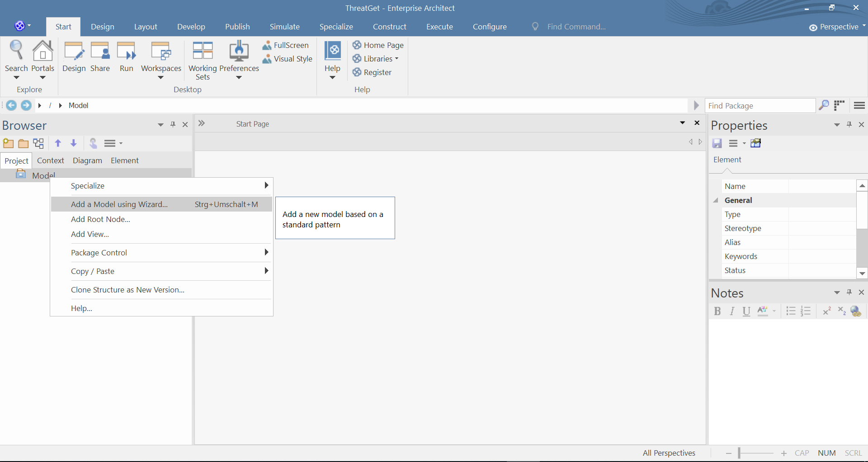Click the Underline icon in Notes
The image size is (868, 462).
[746, 311]
